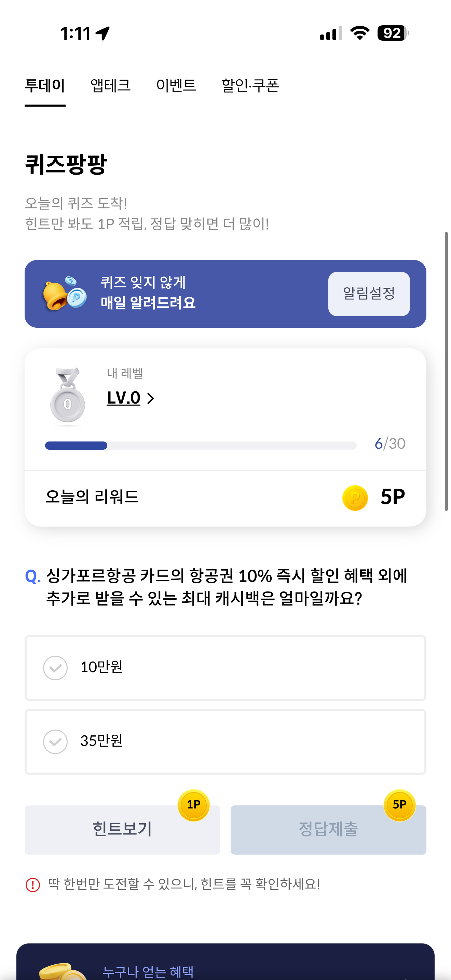Image resolution: width=451 pixels, height=980 pixels.
Task: Tap the gold P coin beside 5P reward
Action: pyautogui.click(x=355, y=498)
